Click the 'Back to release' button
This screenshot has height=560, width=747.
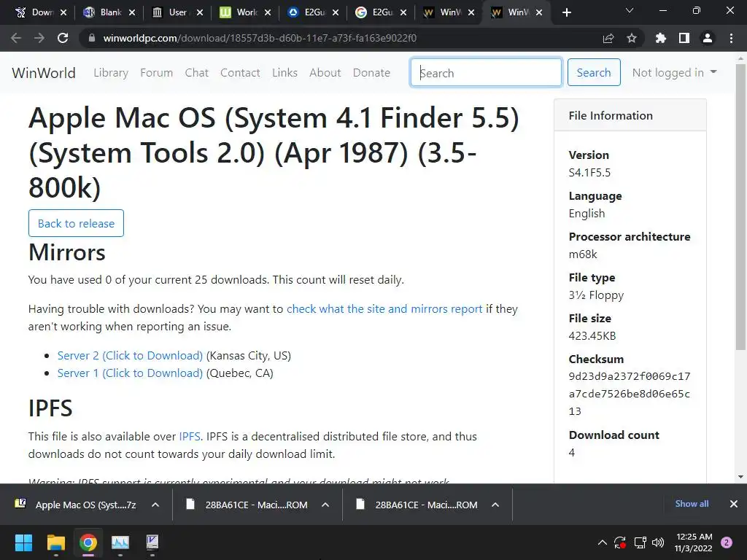point(76,223)
